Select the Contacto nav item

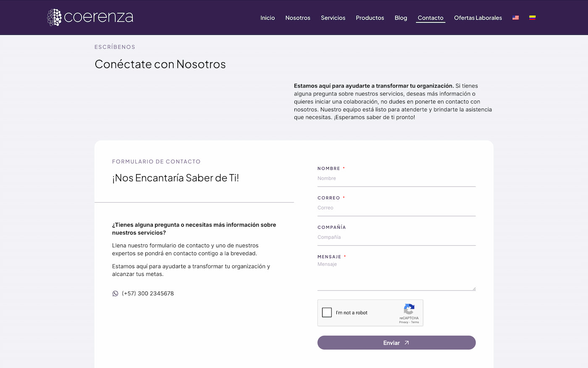(x=430, y=18)
